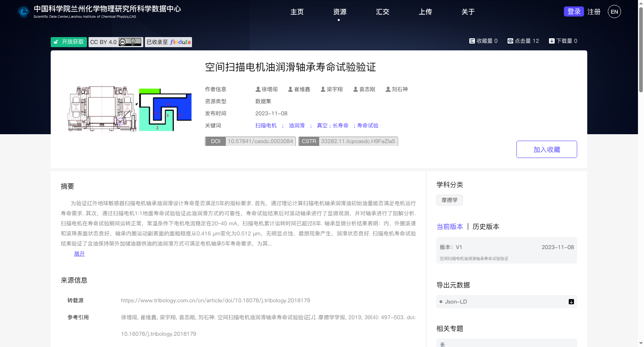Image resolution: width=644 pixels, height=347 pixels.
Task: Click author 崔维鑫
Action: pyautogui.click(x=299, y=89)
